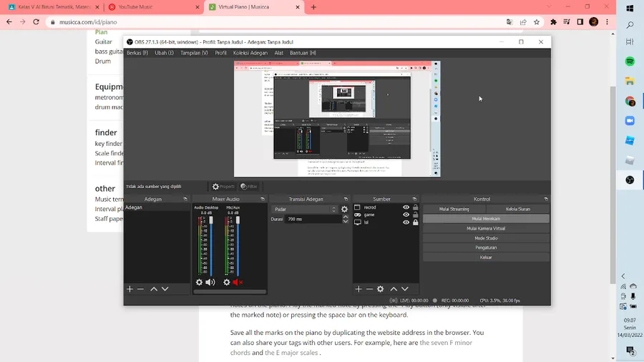
Task: Move source down in Sumber panel
Action: point(404,289)
